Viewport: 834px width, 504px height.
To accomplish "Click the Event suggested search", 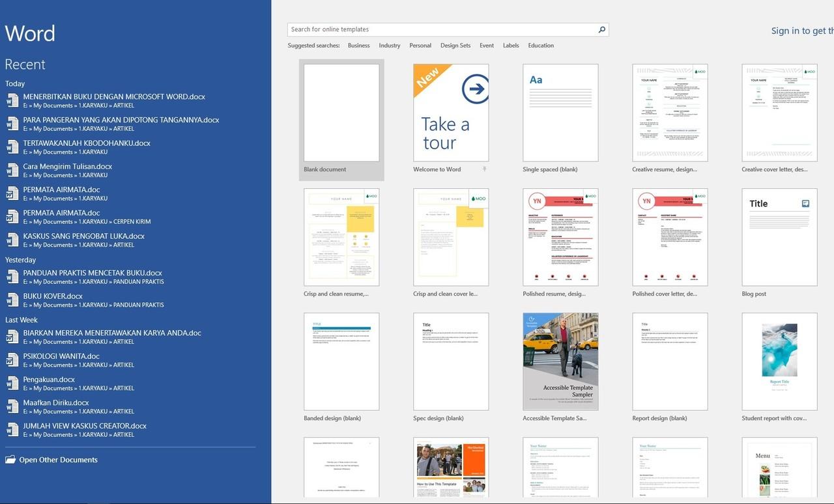I will point(487,46).
